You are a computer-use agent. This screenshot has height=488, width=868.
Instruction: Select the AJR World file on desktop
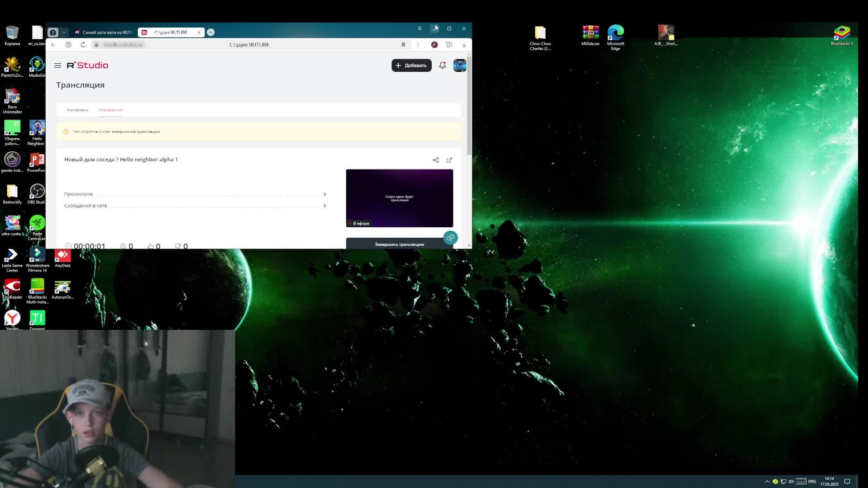[666, 35]
